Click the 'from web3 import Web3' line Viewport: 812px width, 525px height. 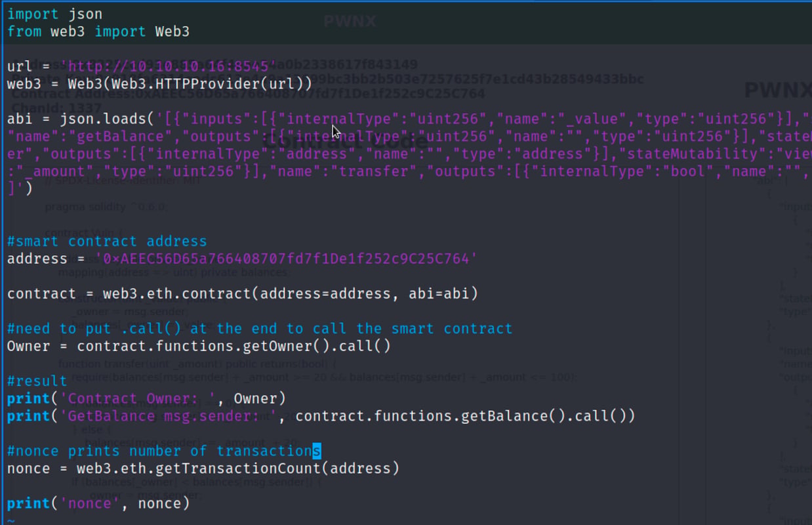98,31
